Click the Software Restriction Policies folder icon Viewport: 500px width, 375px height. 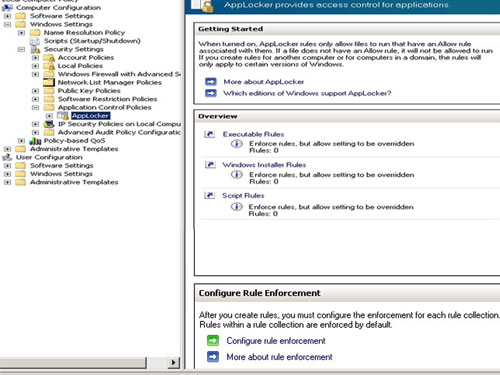(49, 99)
